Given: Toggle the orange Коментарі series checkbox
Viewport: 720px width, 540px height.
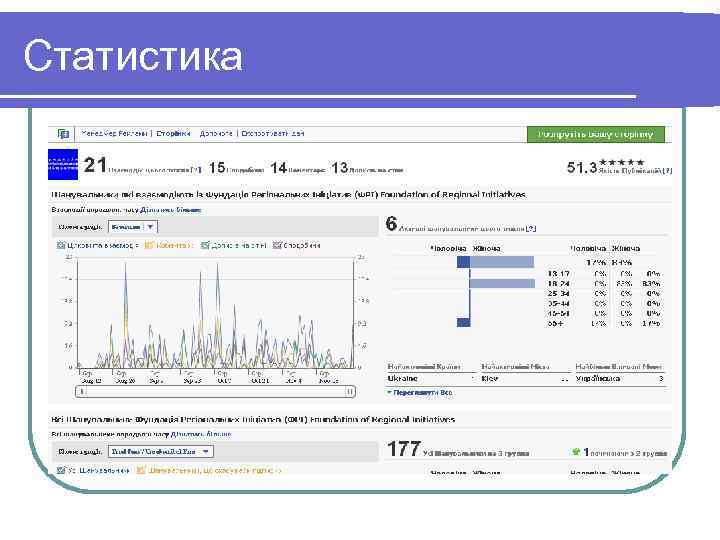Looking at the screenshot, I should click(148, 245).
